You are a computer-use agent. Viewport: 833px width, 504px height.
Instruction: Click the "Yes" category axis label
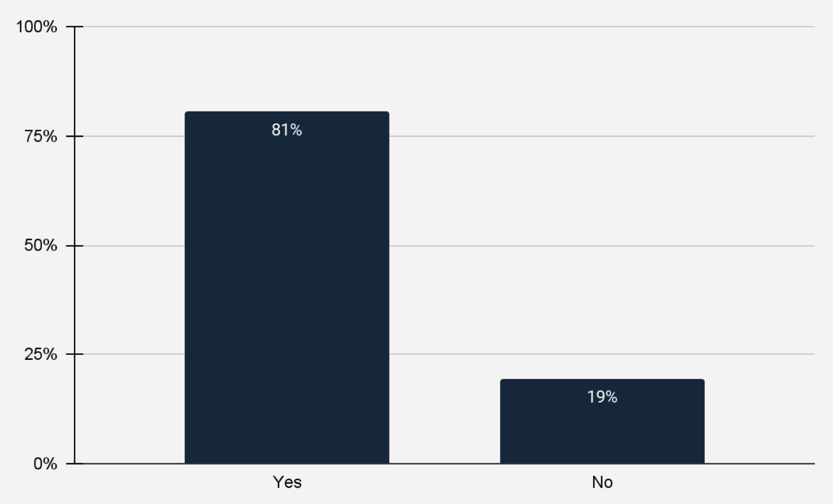tap(287, 482)
